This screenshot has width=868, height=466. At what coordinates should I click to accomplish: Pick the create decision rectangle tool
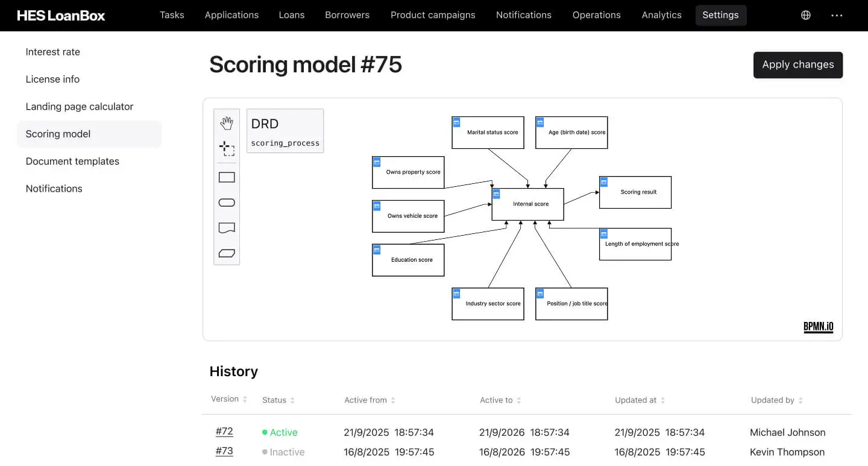pyautogui.click(x=227, y=177)
